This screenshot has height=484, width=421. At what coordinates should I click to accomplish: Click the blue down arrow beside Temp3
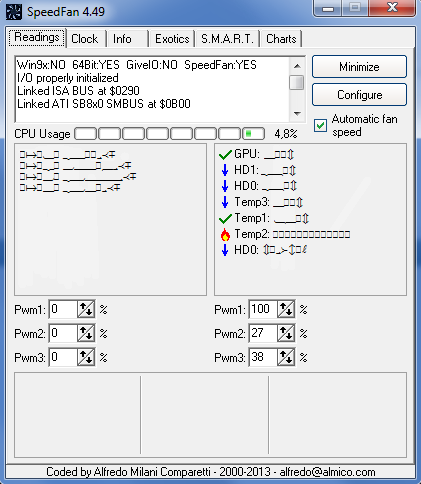pos(225,202)
